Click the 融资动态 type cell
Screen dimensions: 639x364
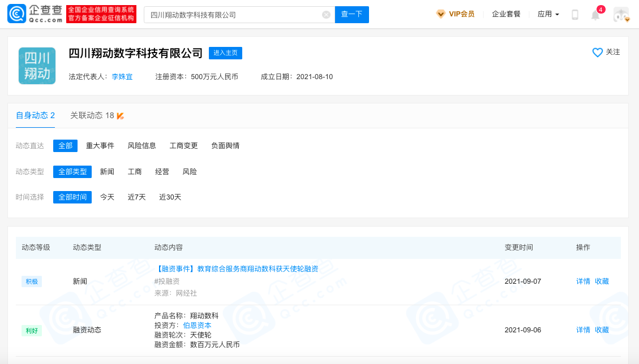[87, 330]
